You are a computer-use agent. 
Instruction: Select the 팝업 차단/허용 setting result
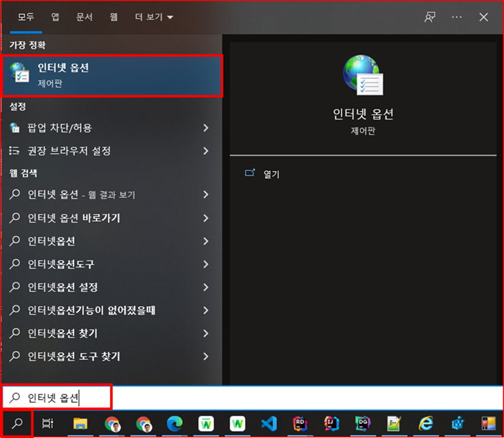112,128
